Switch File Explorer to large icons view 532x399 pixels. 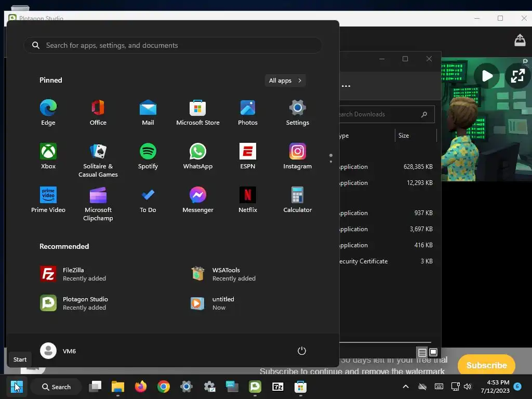[433, 353]
